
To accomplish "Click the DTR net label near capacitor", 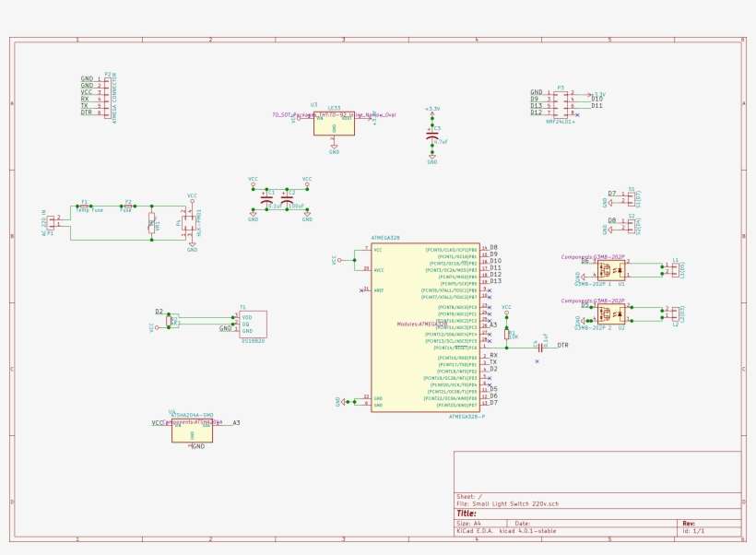I will pyautogui.click(x=563, y=346).
